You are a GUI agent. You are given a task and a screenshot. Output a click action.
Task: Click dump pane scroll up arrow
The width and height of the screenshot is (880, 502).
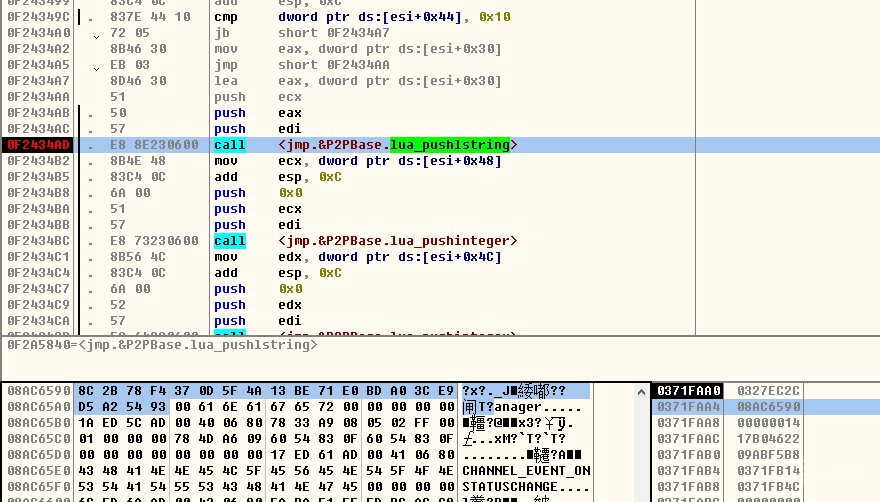641,392
